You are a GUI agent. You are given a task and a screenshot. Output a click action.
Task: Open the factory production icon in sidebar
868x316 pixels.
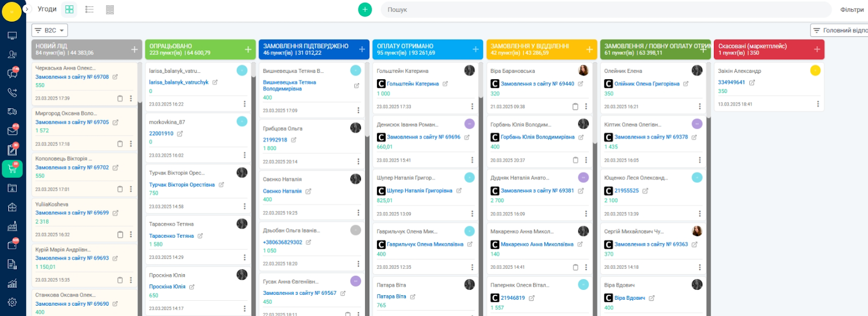point(12,226)
